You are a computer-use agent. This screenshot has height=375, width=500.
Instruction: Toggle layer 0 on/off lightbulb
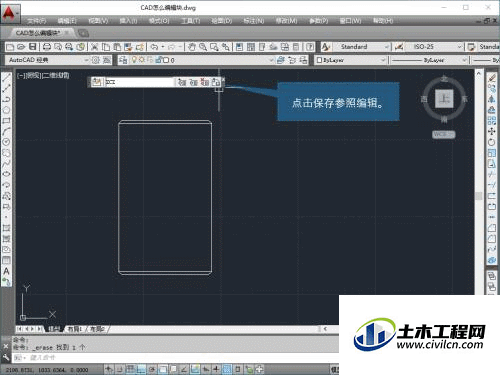point(134,60)
